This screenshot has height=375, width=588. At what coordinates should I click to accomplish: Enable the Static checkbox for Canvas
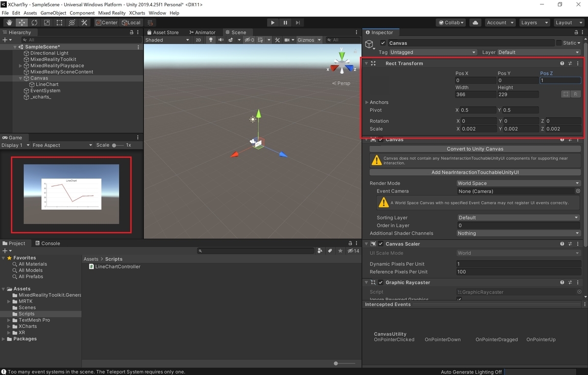point(560,43)
